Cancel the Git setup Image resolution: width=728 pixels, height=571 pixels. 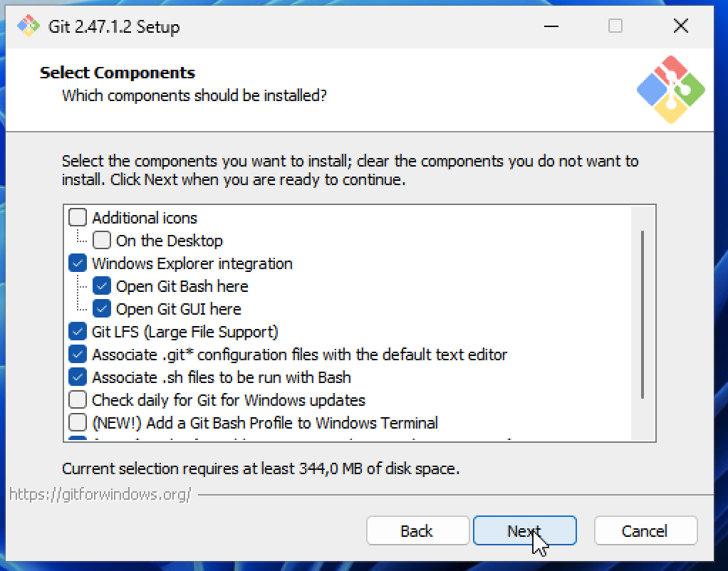tap(645, 530)
